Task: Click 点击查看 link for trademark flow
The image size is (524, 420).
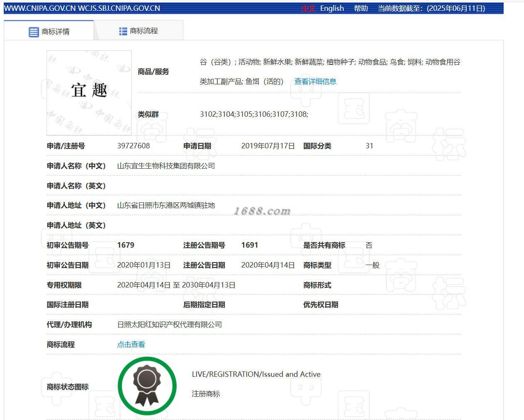Action: pyautogui.click(x=131, y=344)
